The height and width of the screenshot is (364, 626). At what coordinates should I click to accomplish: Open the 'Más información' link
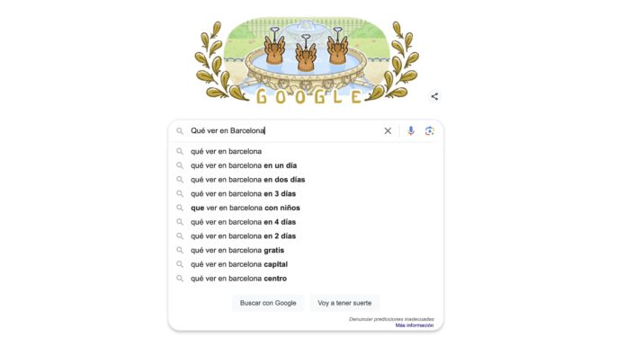[x=415, y=325]
